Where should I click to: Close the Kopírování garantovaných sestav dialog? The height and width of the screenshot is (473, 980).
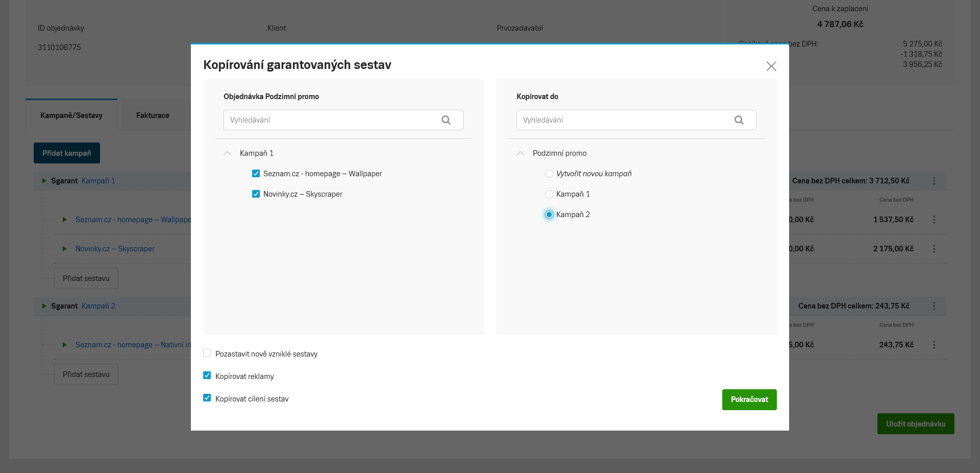click(x=771, y=66)
